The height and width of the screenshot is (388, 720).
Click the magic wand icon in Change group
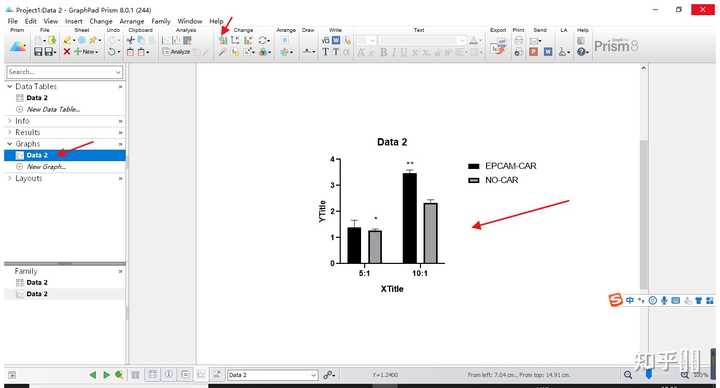click(222, 52)
